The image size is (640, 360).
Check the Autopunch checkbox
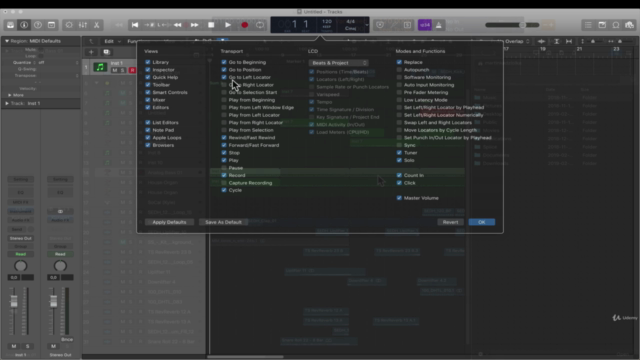399,70
